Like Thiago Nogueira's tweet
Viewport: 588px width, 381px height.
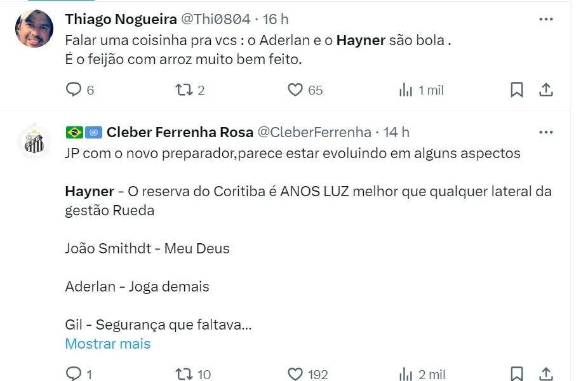tap(295, 90)
